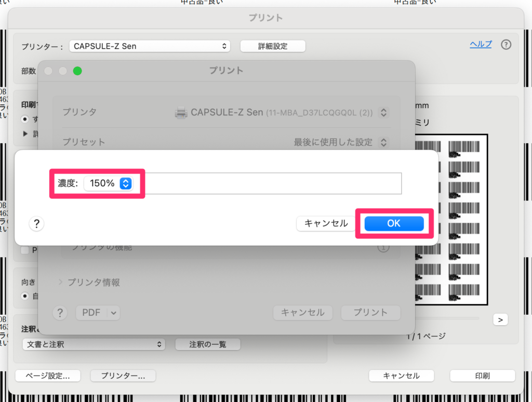Click the 詳細設定 button
This screenshot has width=532, height=402.
point(273,46)
